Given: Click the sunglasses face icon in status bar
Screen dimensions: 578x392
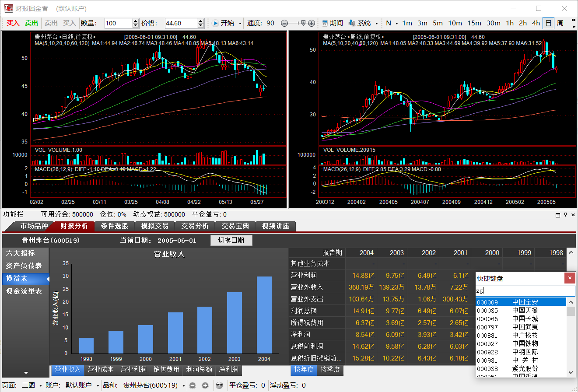Looking at the screenshot, I should pyautogui.click(x=219, y=385).
